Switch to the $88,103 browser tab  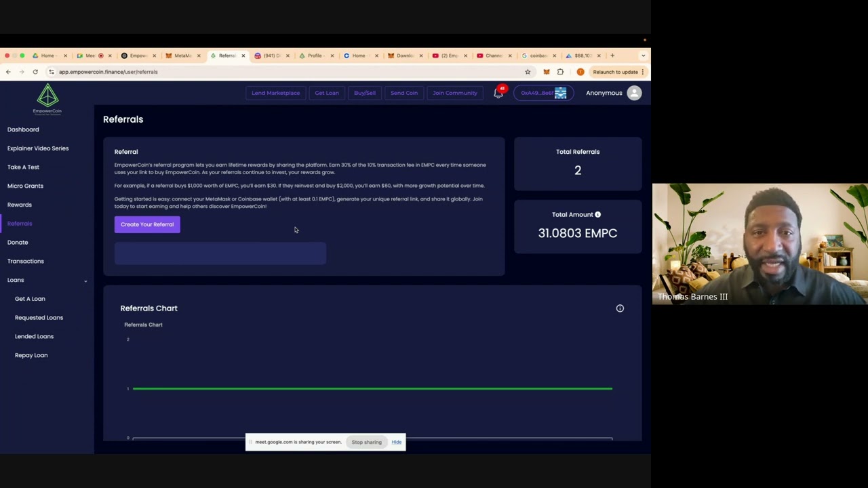[x=583, y=56]
